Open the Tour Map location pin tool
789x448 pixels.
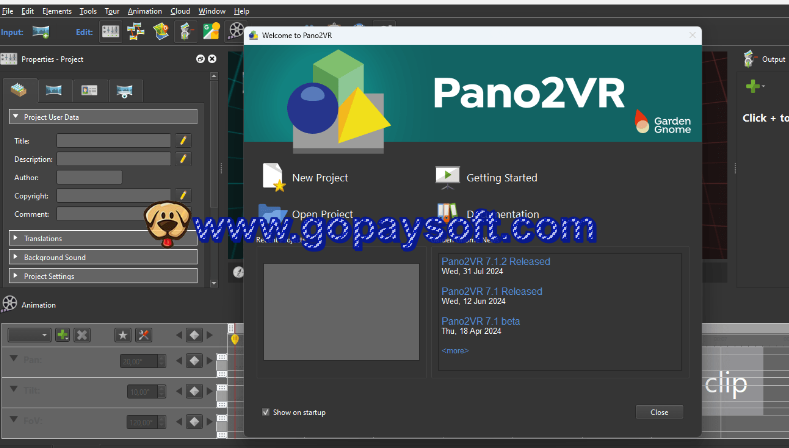point(161,32)
